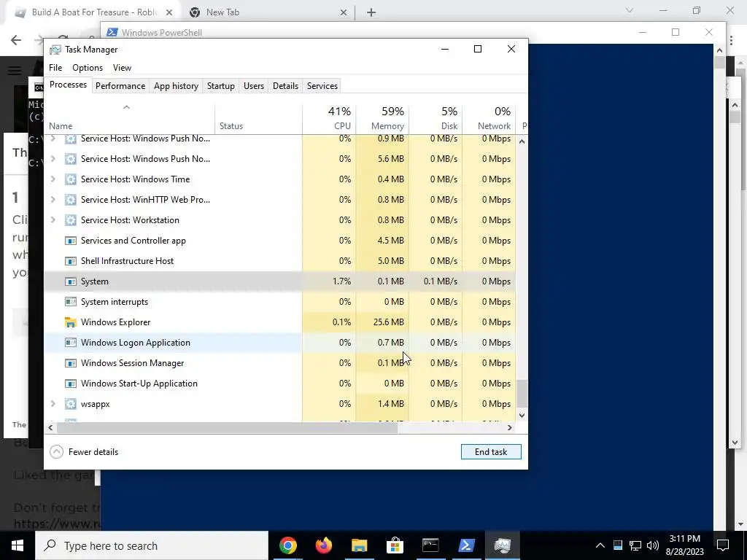Click the Services and Controller app icon
The height and width of the screenshot is (560, 747).
click(x=71, y=241)
